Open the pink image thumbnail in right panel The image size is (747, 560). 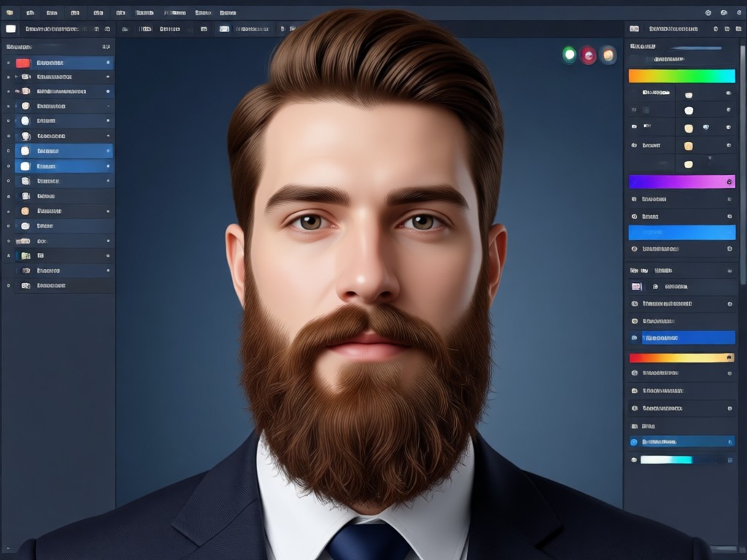pos(636,287)
